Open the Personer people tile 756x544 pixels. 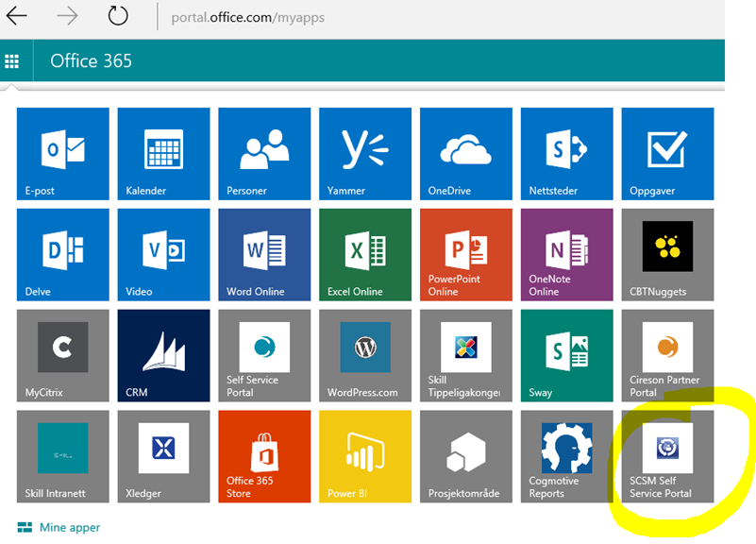tap(264, 154)
